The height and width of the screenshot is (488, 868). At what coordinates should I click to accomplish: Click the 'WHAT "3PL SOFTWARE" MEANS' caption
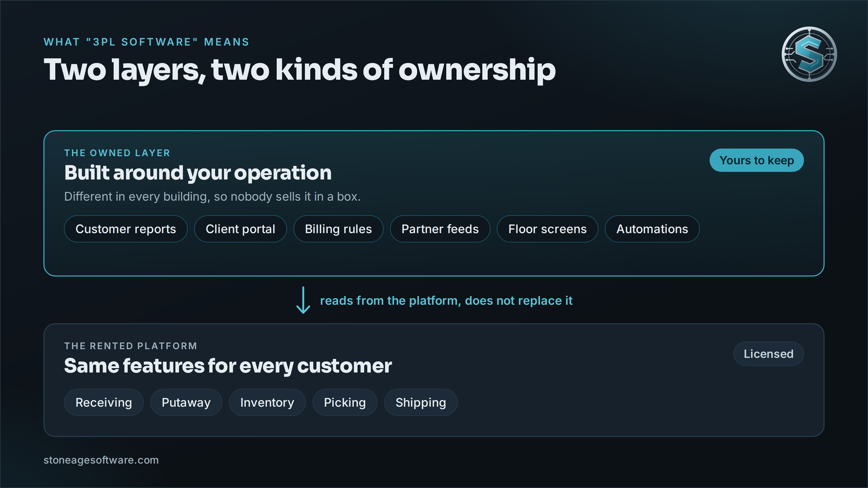(146, 42)
